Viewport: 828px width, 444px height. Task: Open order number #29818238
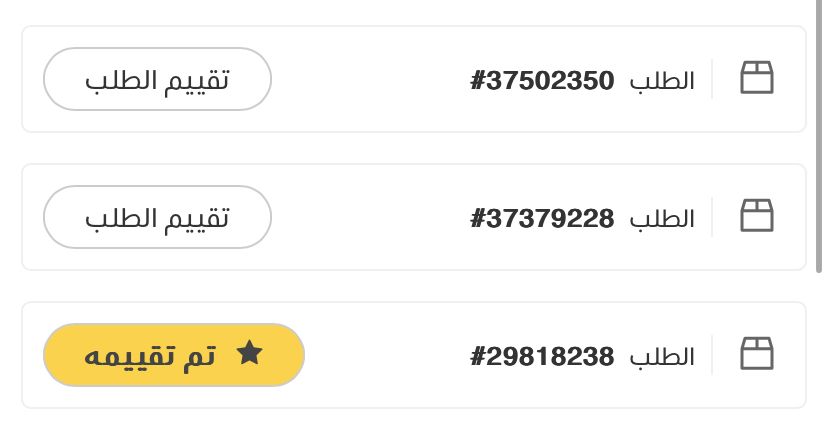click(x=542, y=356)
